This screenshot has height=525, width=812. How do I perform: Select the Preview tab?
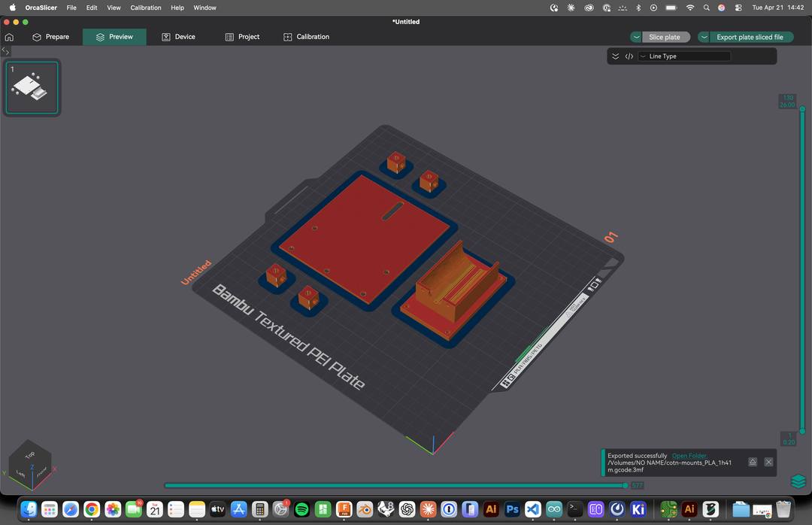pyautogui.click(x=114, y=37)
